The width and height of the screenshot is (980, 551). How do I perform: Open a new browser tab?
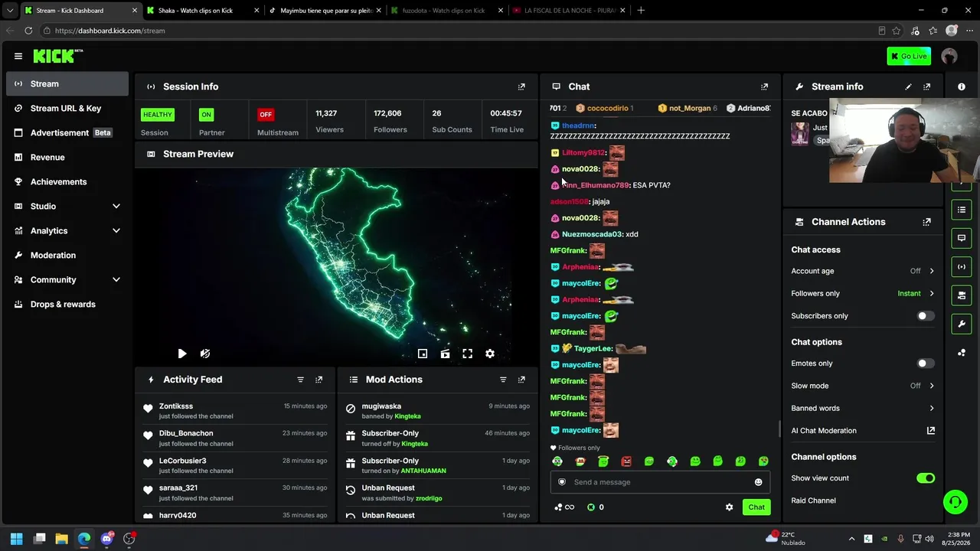641,11
